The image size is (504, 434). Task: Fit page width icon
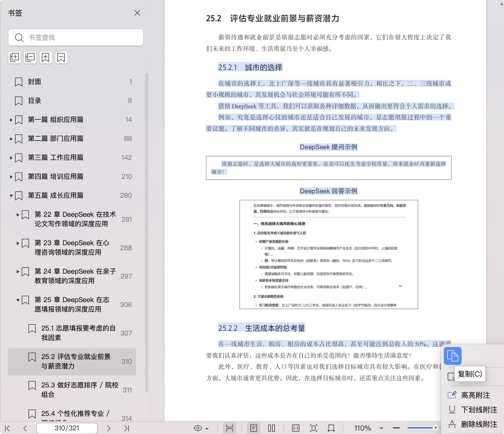click(x=331, y=428)
